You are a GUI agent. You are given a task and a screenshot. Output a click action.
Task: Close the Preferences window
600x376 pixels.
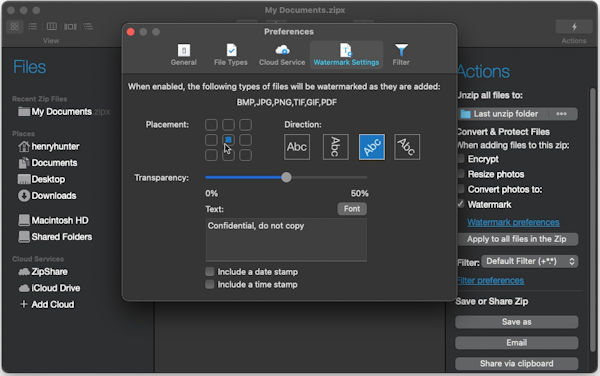click(130, 32)
